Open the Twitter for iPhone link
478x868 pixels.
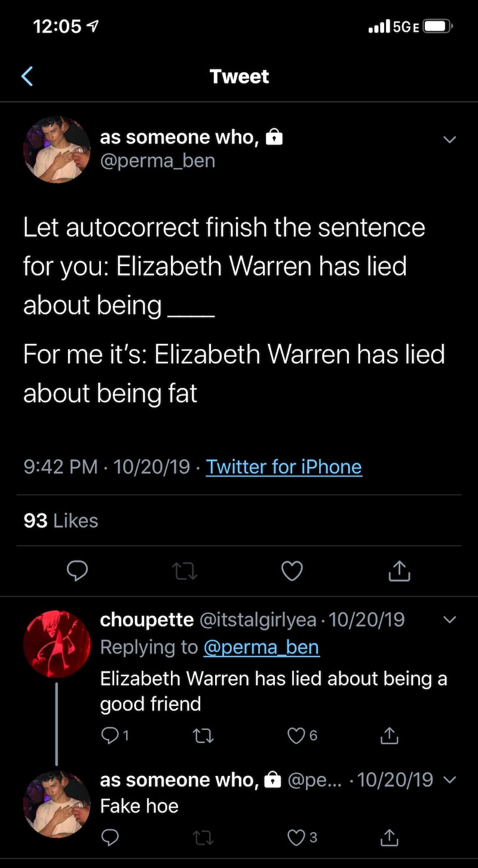tap(284, 467)
